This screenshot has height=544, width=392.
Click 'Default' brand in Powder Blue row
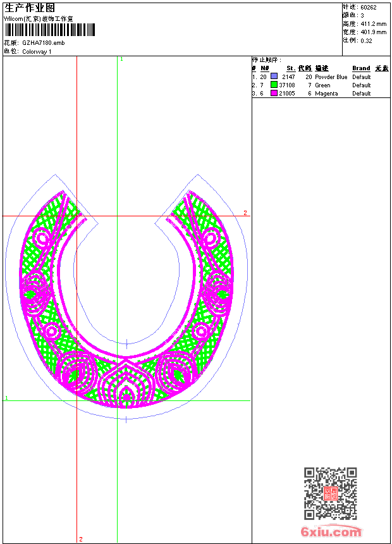pos(362,77)
